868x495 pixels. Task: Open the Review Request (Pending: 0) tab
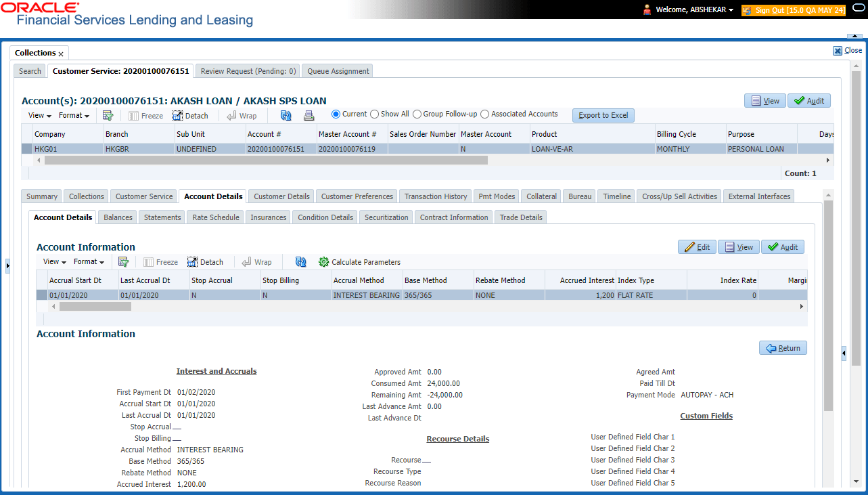248,71
